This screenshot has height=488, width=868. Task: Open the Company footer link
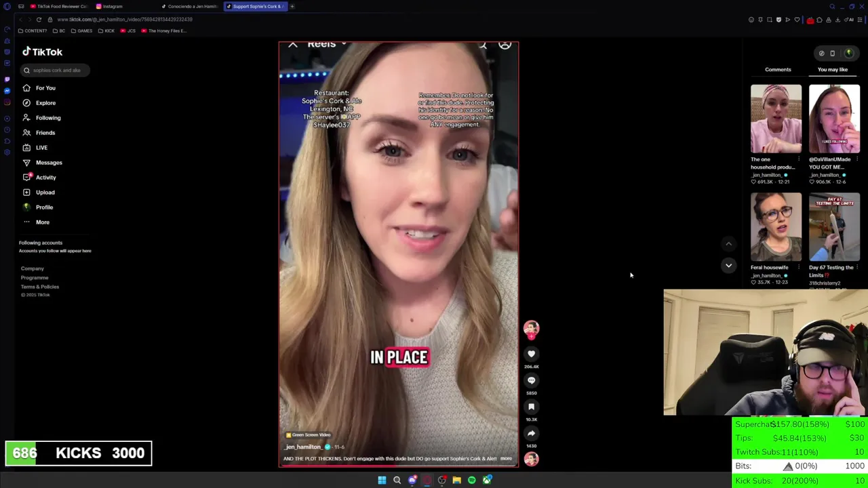(x=32, y=269)
